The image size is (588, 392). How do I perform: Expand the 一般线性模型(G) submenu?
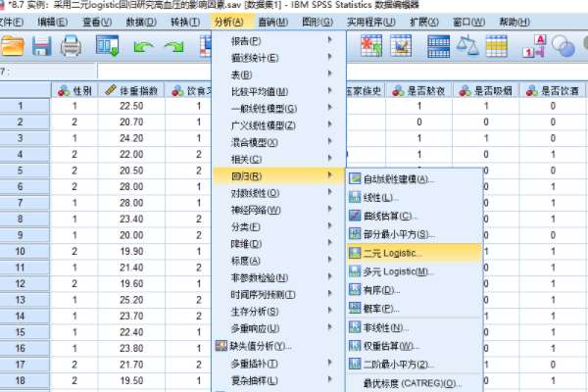[278, 109]
